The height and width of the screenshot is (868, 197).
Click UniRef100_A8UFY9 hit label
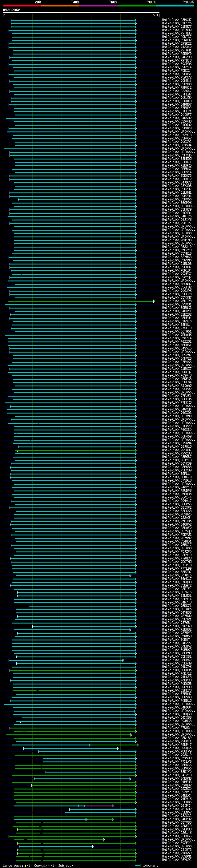[177, 751]
